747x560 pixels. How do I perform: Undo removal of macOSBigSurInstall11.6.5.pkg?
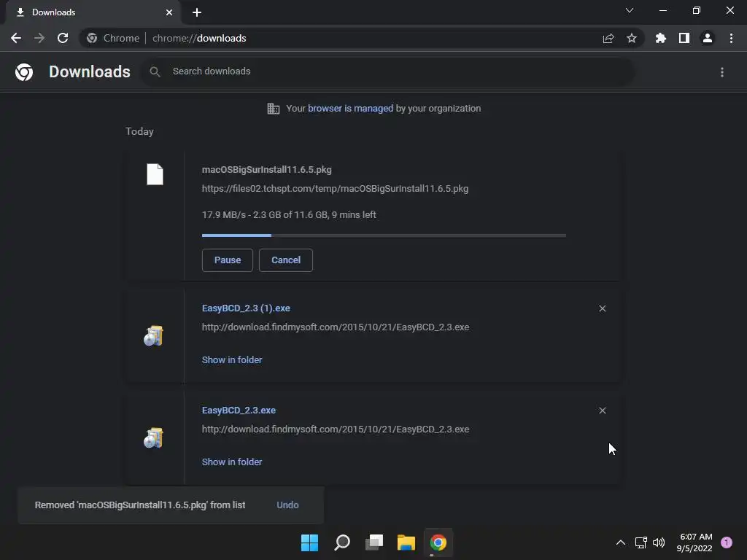(287, 505)
